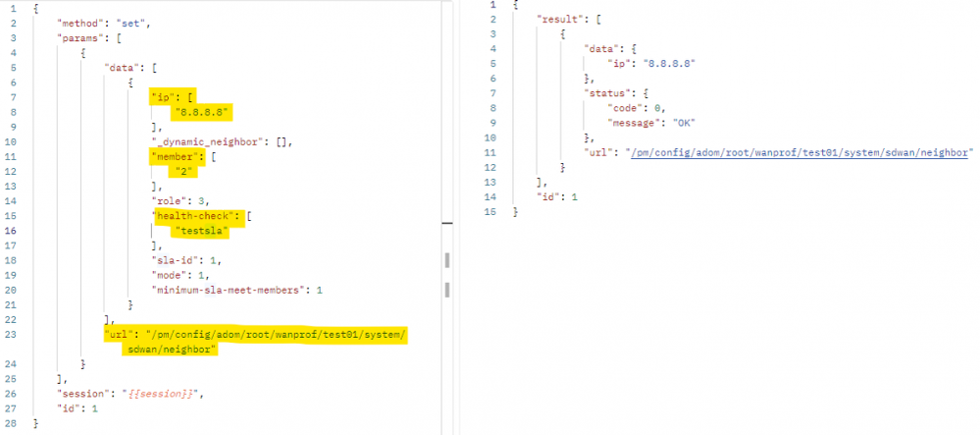Screen dimensions: 980x435
Task: Select the "testsla" health-check value
Action: point(203,232)
